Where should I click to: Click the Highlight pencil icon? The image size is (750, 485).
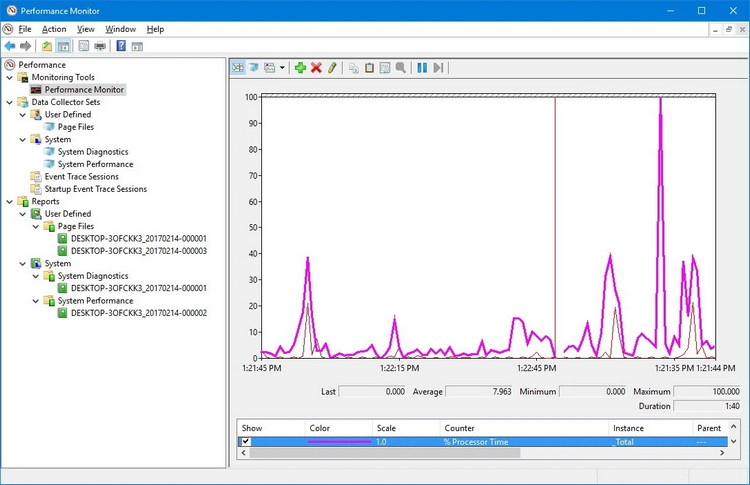click(332, 67)
